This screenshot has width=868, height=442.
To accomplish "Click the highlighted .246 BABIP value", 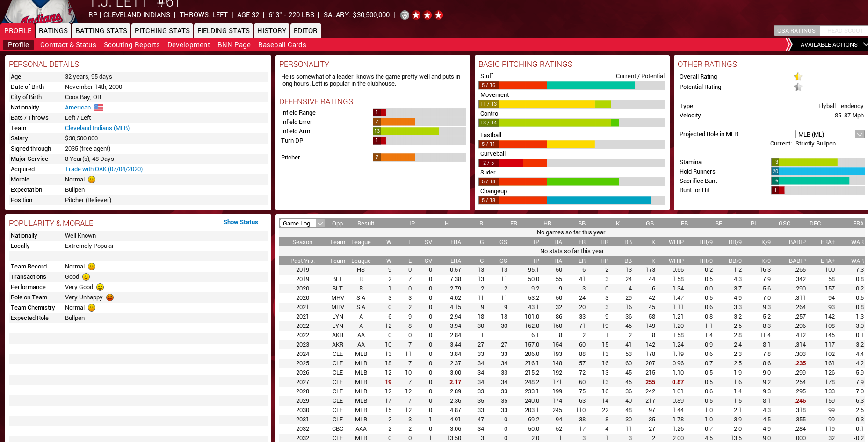I will (x=800, y=401).
